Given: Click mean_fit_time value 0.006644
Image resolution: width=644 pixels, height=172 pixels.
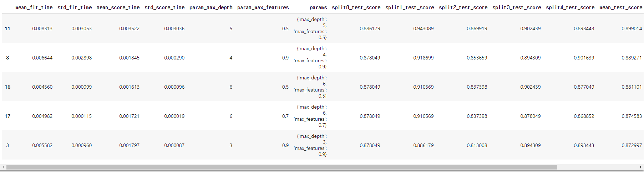Looking at the screenshot, I should pyautogui.click(x=42, y=58).
